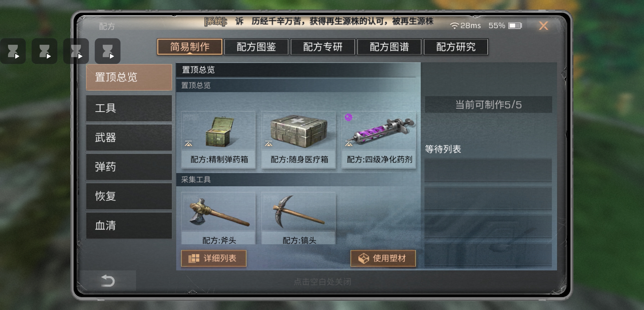Toggle the pin arrow on the 四级净化药剂 recipe
Viewport: 644px width, 310px height.
349,144
